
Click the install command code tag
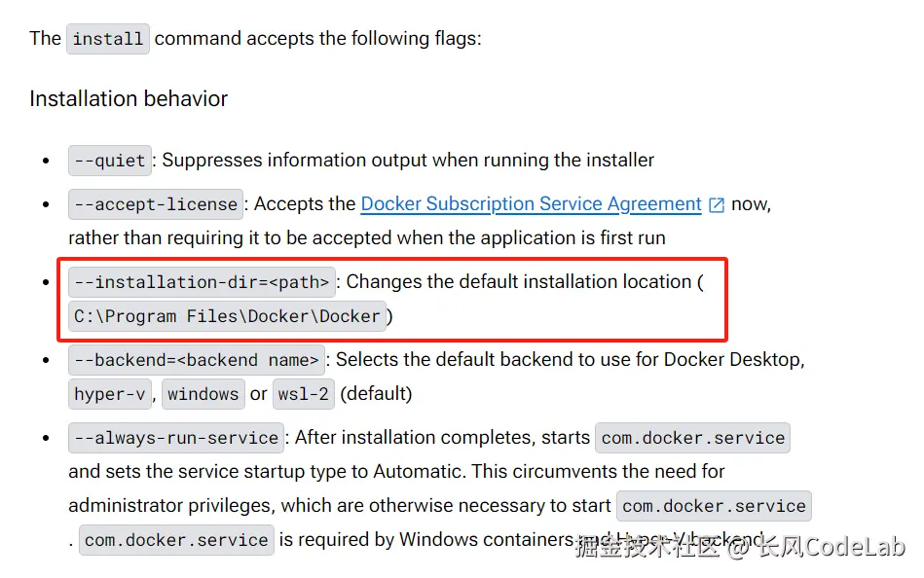pyautogui.click(x=107, y=39)
